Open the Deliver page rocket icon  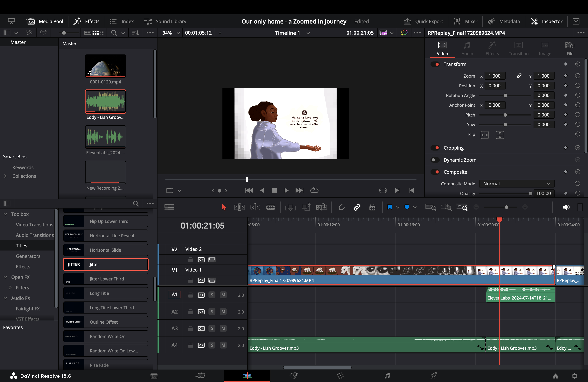click(433, 376)
